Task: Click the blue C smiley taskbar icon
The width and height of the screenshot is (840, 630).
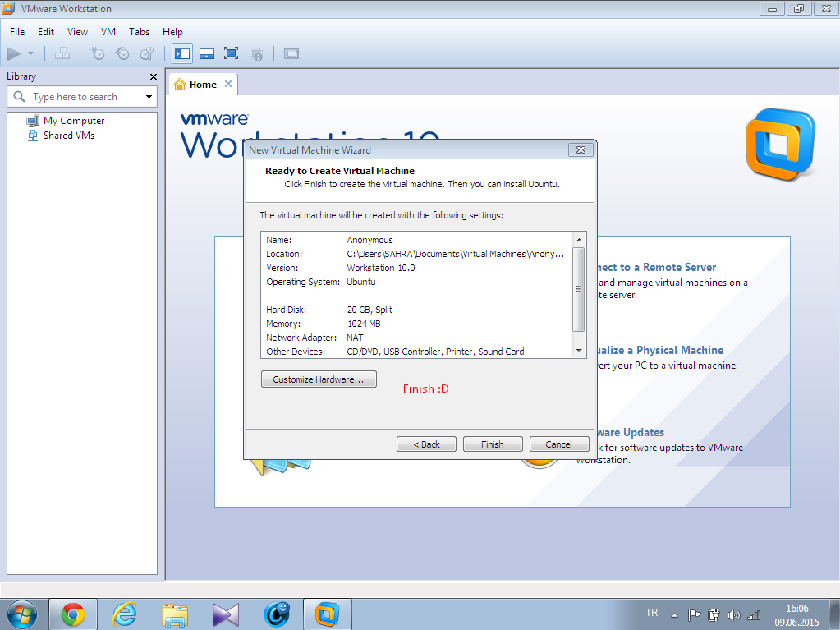Action: coord(277,614)
